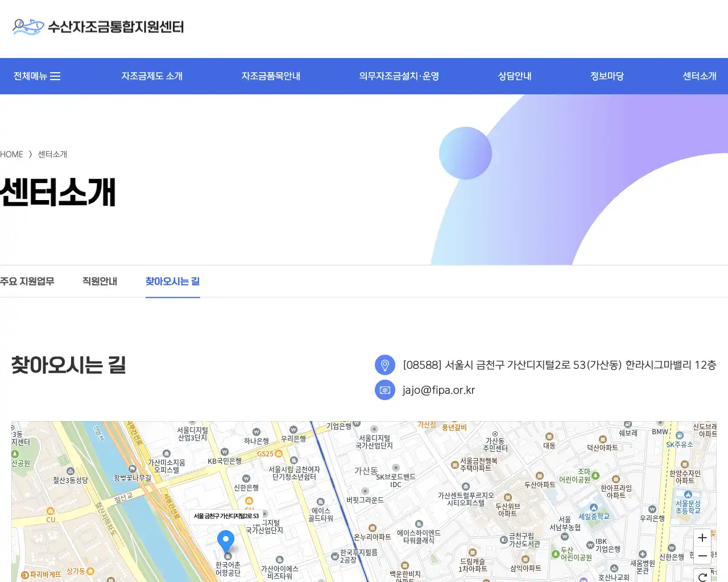The width and height of the screenshot is (728, 582).
Task: Open the 전체메뉴 hamburger menu icon
Action: click(x=56, y=76)
